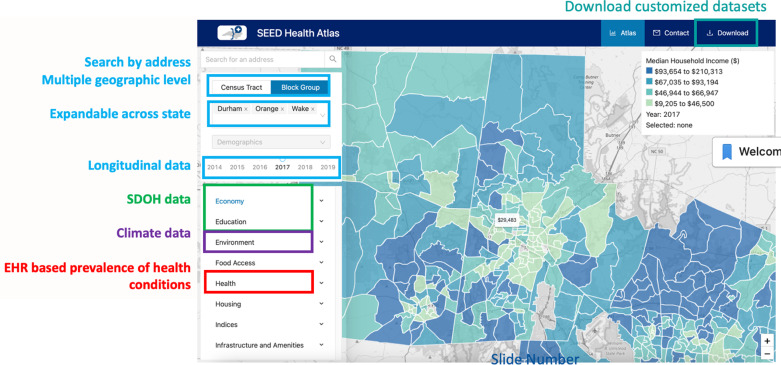Open the county selection dropdown arrow

[322, 115]
